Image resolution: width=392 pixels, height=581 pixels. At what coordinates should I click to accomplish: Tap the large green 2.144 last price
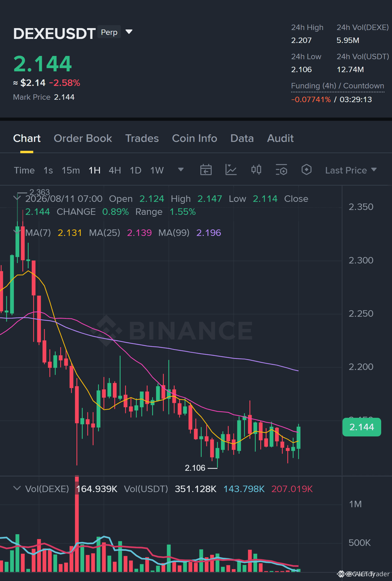[x=42, y=64]
